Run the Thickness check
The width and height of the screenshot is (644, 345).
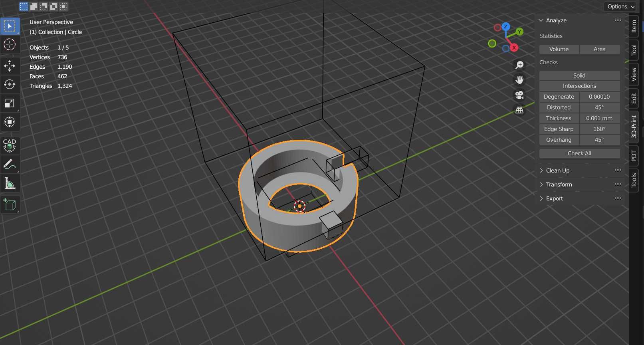click(559, 118)
